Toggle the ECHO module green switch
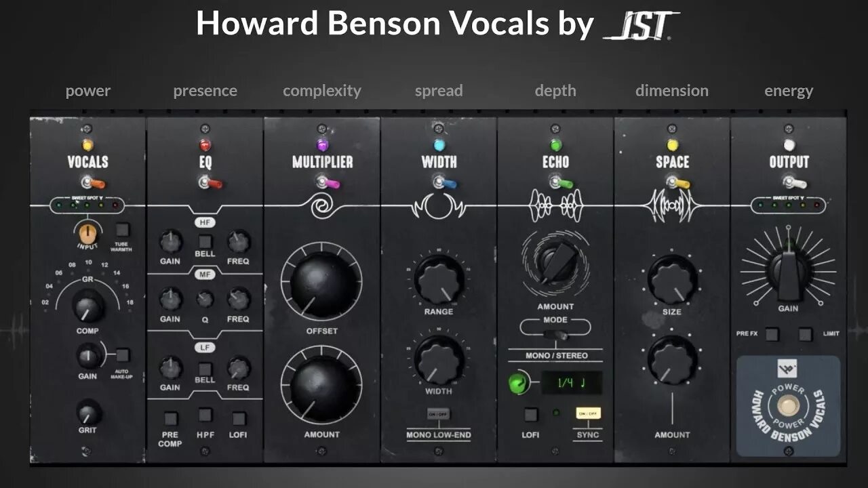868x488 pixels. point(561,182)
